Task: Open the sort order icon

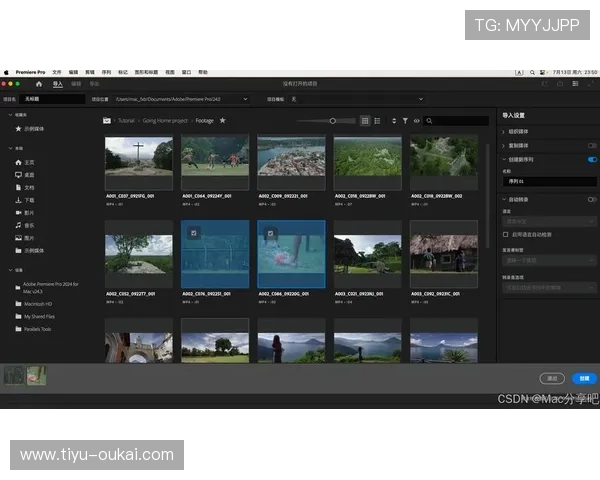Action: 393,120
